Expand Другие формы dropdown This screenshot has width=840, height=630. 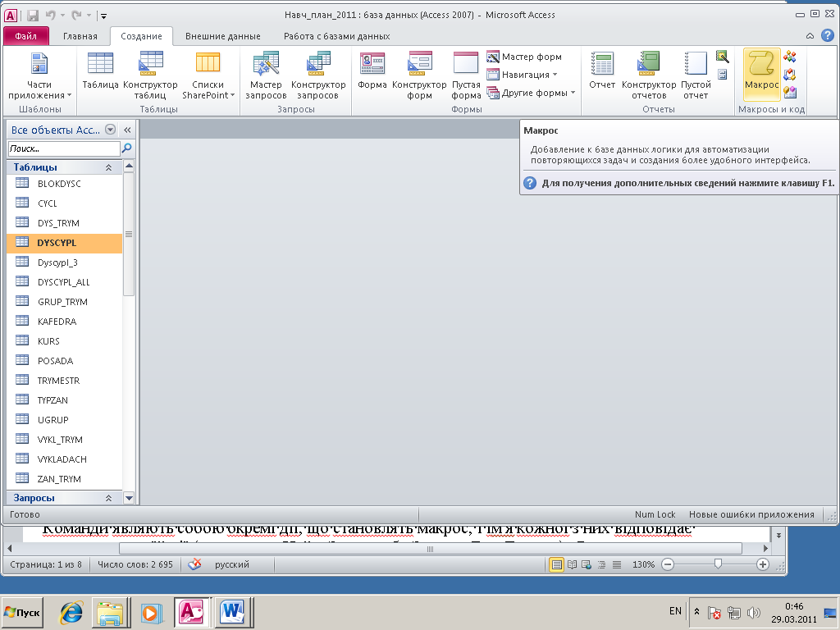[x=532, y=93]
